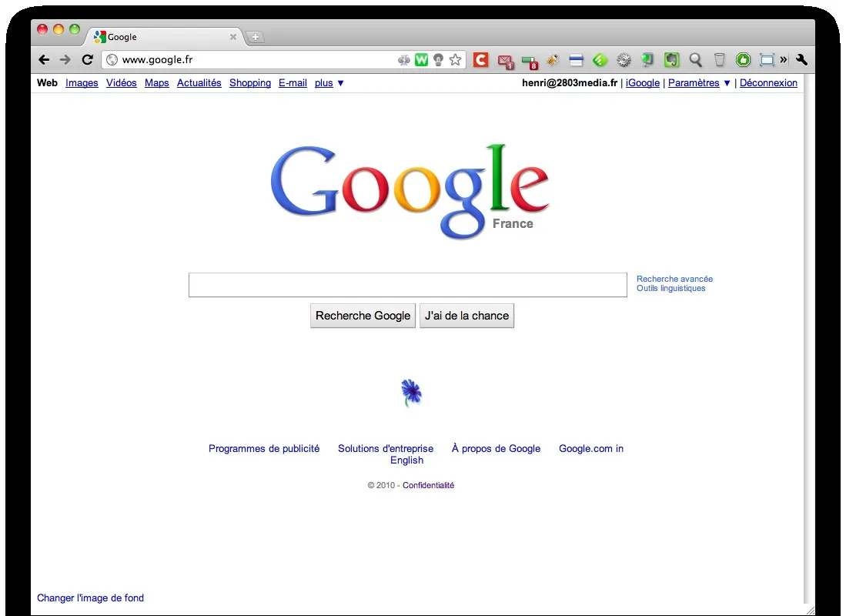Viewport: 846px width, 616px height.
Task: Open the Confidentialité link
Action: click(x=429, y=485)
